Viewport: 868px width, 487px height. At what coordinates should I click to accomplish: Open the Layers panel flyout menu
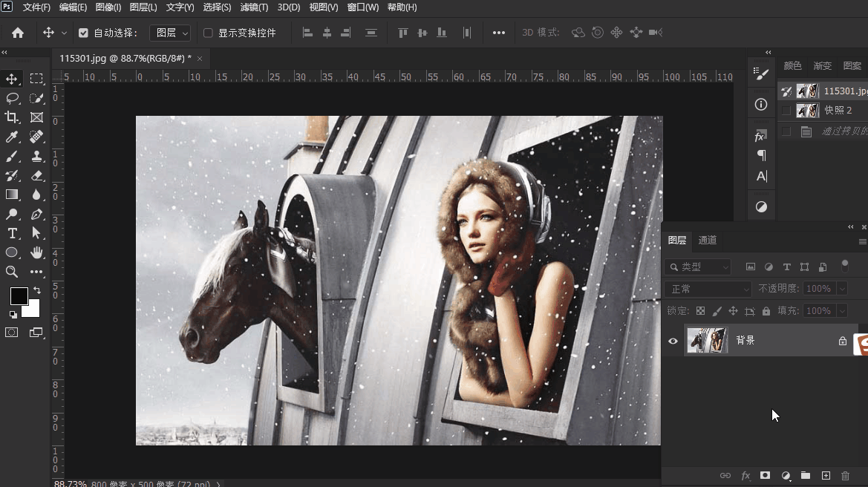[x=863, y=241]
